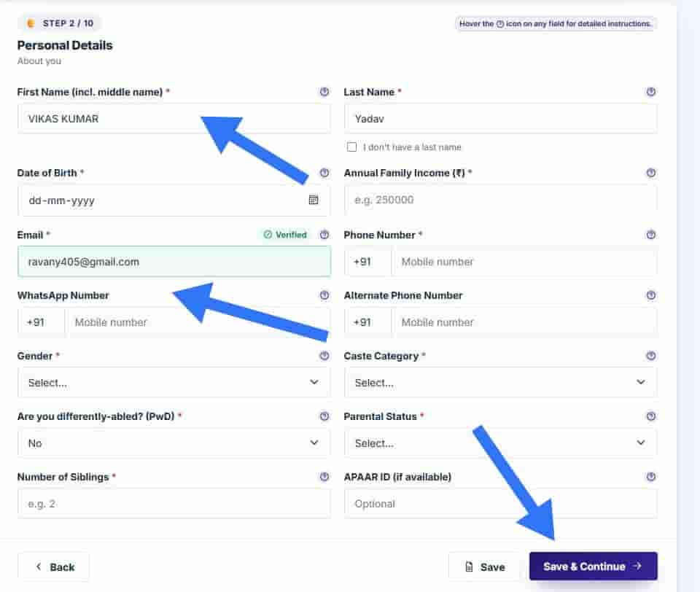Open the Gender dropdown
The height and width of the screenshot is (592, 700).
(174, 382)
